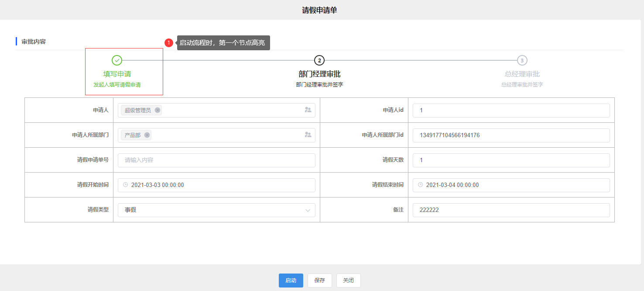Click clock icon in 请假结束时间 field

point(421,185)
